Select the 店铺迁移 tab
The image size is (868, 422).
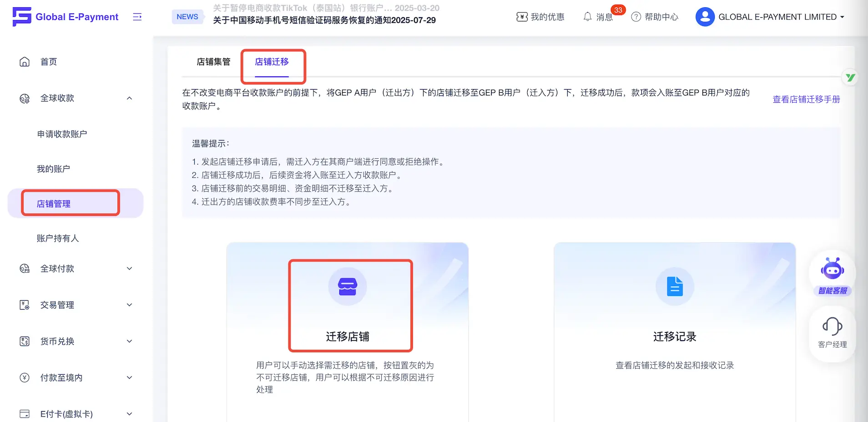[x=272, y=62]
